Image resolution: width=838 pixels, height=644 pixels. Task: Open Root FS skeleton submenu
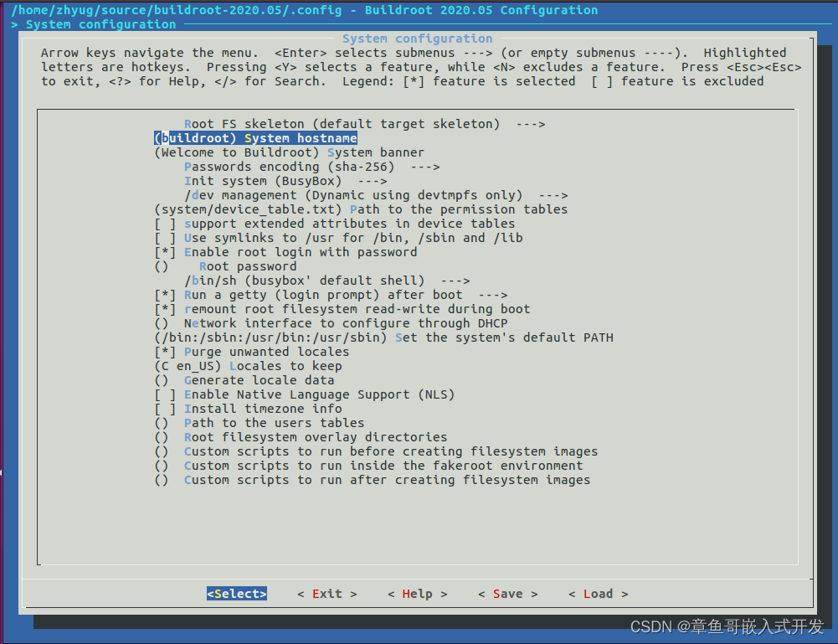point(364,124)
